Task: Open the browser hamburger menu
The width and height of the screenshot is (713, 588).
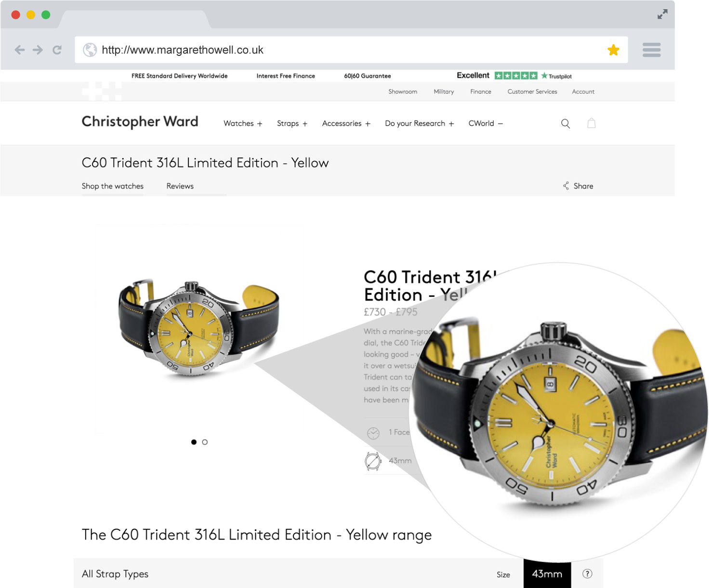Action: tap(651, 50)
